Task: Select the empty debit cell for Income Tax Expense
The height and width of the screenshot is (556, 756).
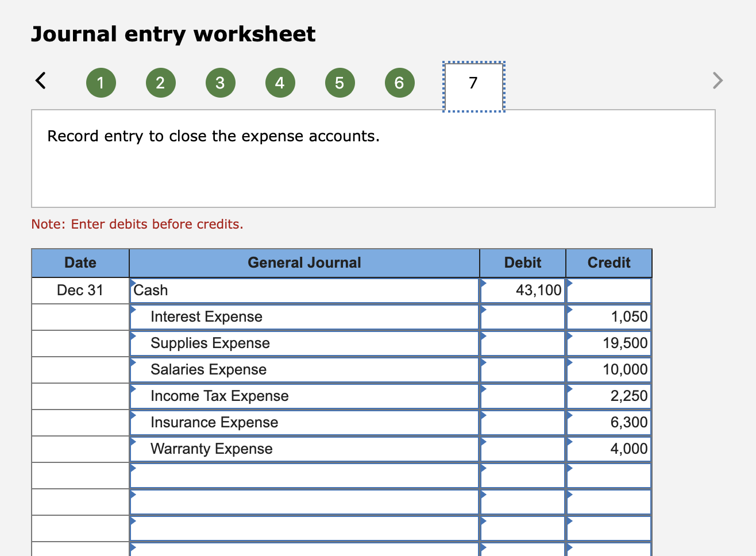Action: pos(523,396)
